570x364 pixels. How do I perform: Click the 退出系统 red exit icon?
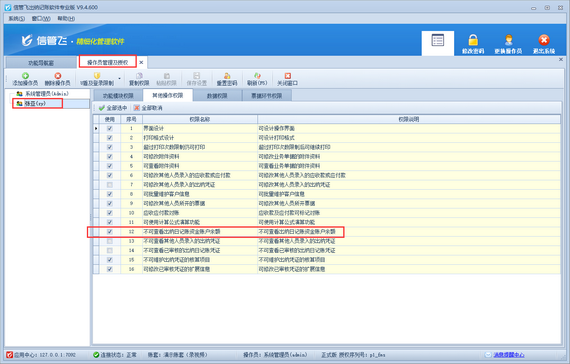(x=544, y=40)
